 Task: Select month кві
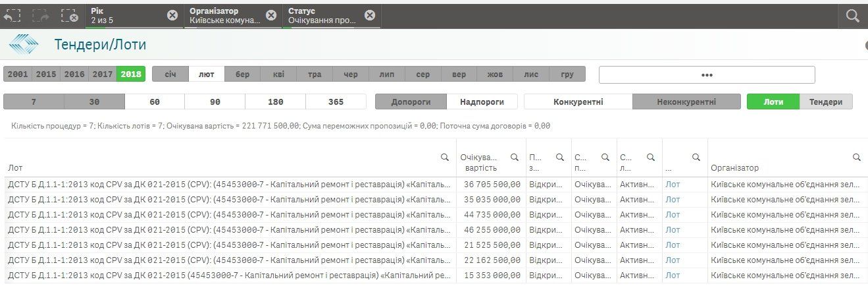point(279,74)
